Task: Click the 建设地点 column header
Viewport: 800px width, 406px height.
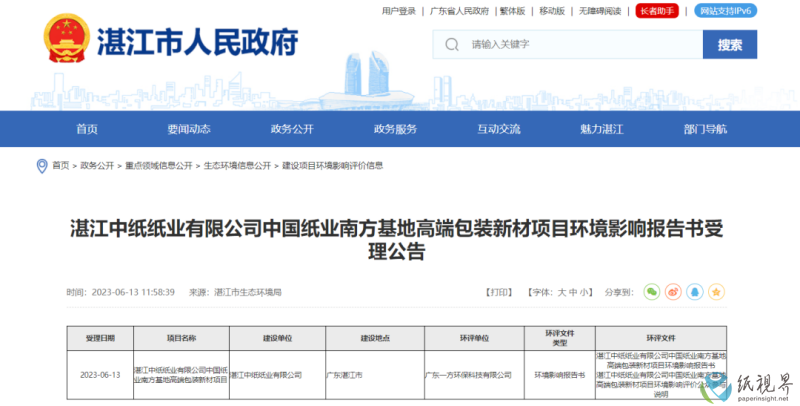Action: 375,338
